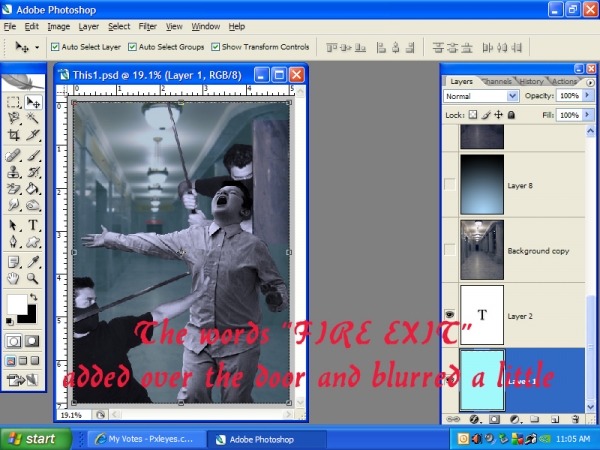Toggle Auto Select Layer checkbox
600x450 pixels.
coord(55,47)
